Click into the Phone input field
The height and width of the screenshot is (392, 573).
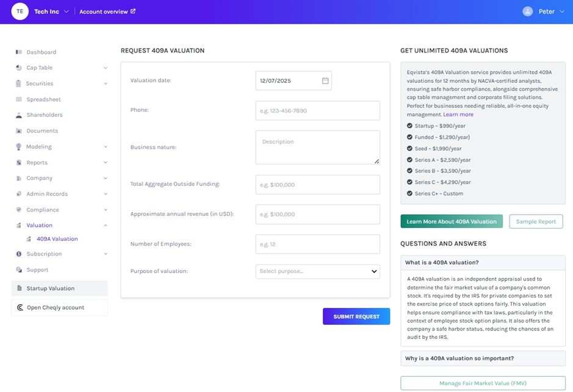point(317,110)
